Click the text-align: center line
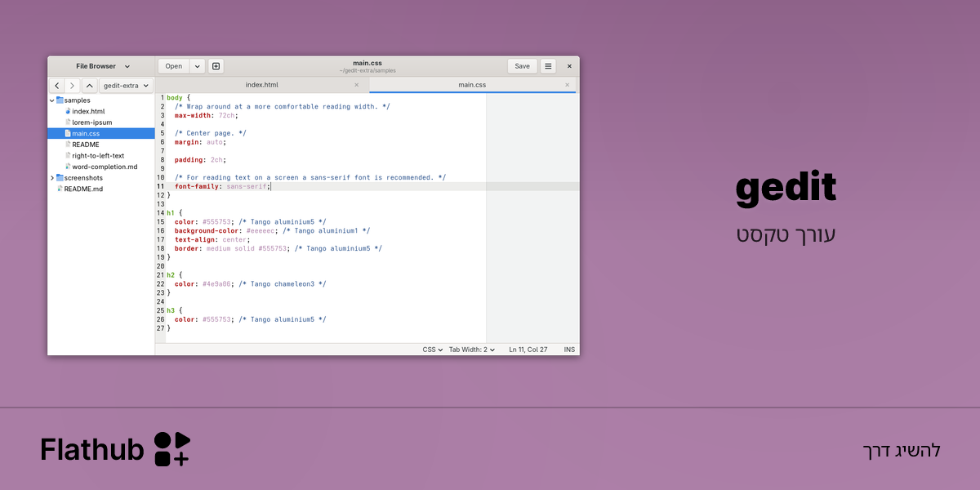This screenshot has width=980, height=490. [212, 240]
